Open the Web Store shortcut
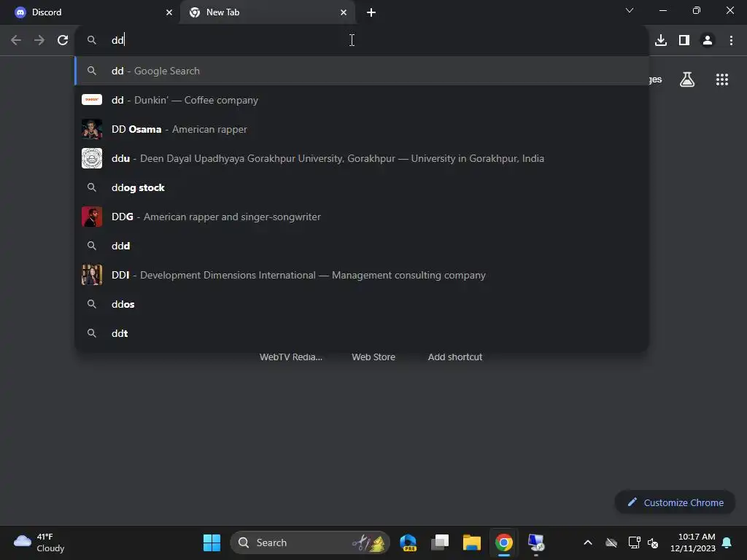Screen dimensions: 747x560 point(373,357)
